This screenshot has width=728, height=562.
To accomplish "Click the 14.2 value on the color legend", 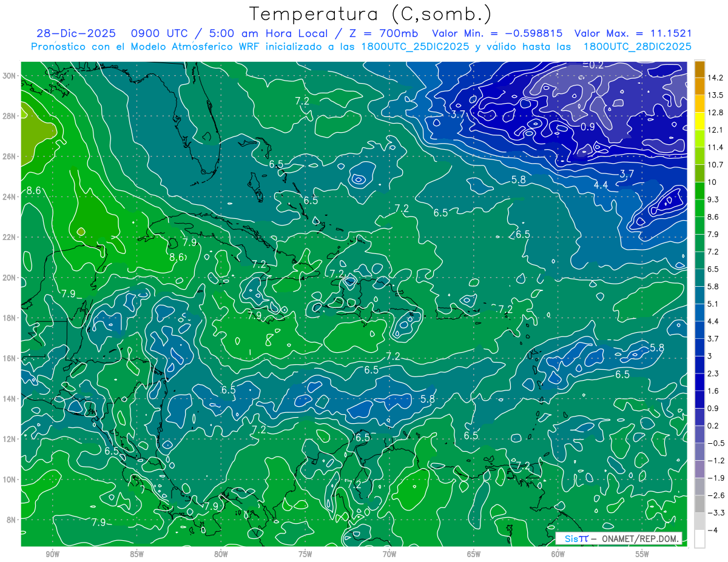I will point(716,78).
